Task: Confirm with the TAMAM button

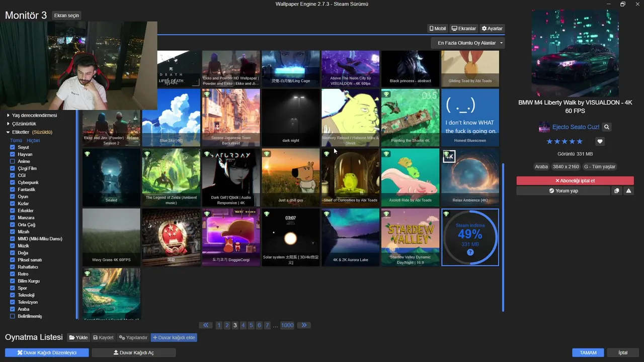Action: [588, 352]
